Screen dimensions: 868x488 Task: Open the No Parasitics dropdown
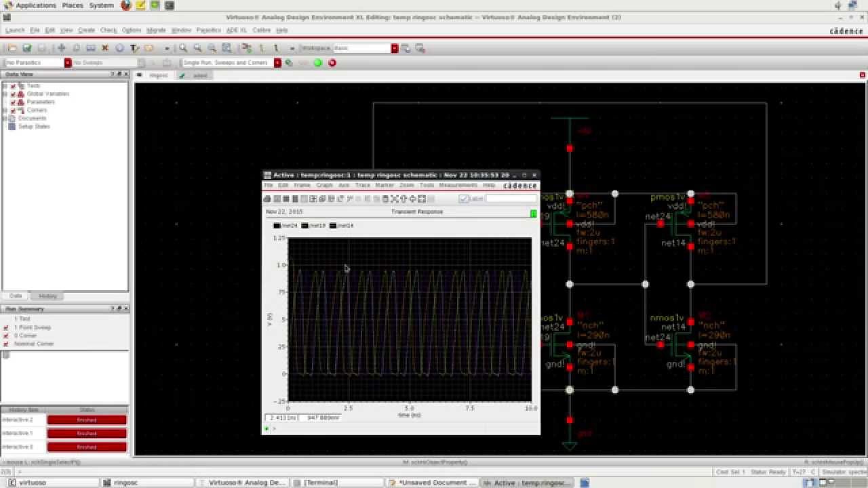coord(68,62)
